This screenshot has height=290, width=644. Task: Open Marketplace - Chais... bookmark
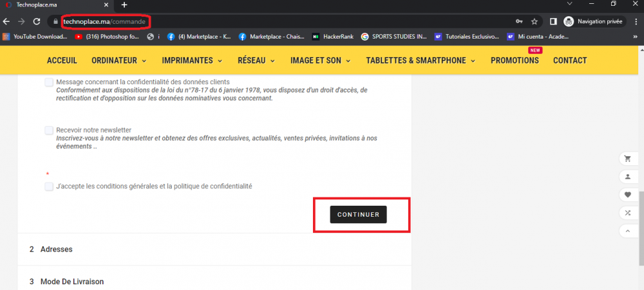click(272, 37)
